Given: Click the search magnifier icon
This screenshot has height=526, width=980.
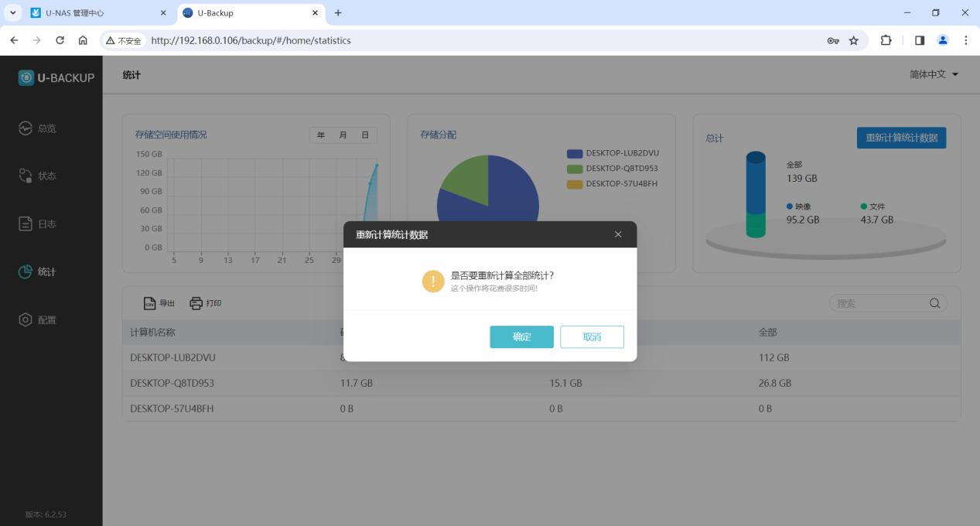Looking at the screenshot, I should 934,303.
